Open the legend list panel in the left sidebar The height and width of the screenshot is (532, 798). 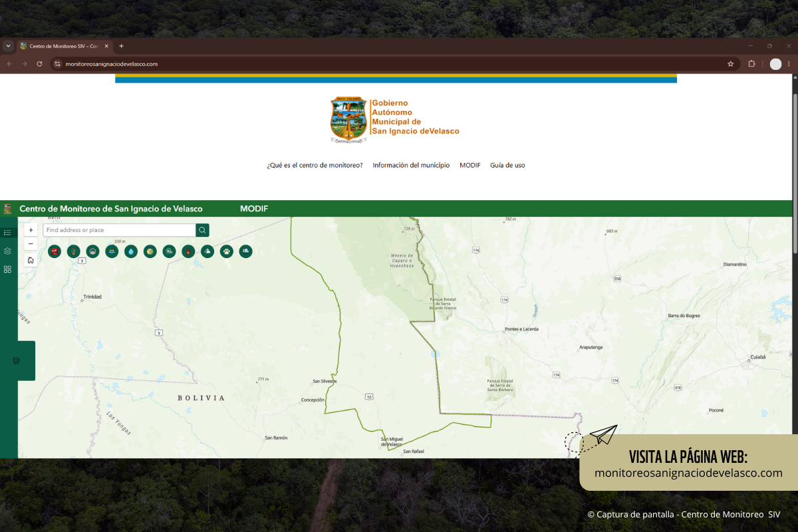pos(7,233)
